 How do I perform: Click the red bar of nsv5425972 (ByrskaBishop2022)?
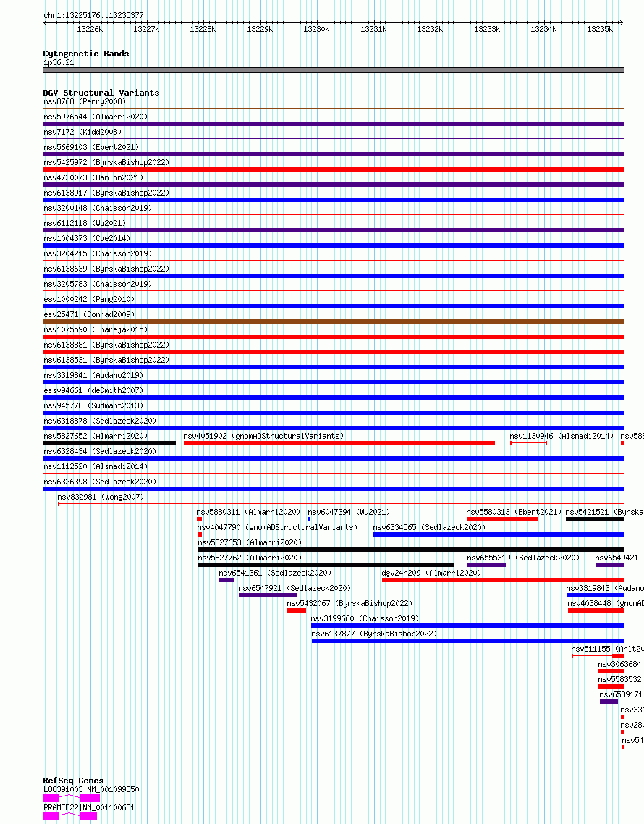[x=333, y=169]
